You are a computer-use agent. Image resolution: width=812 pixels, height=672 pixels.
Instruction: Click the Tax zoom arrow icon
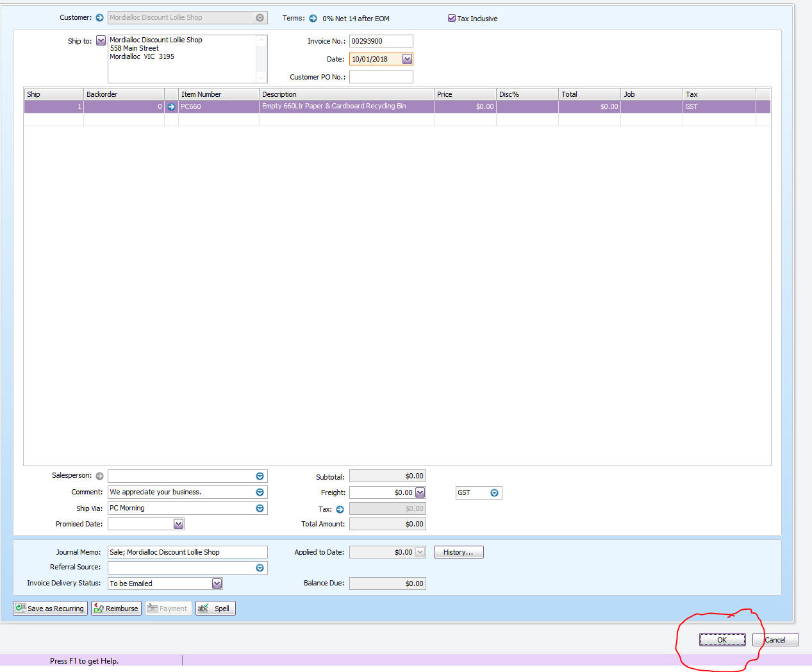point(340,510)
